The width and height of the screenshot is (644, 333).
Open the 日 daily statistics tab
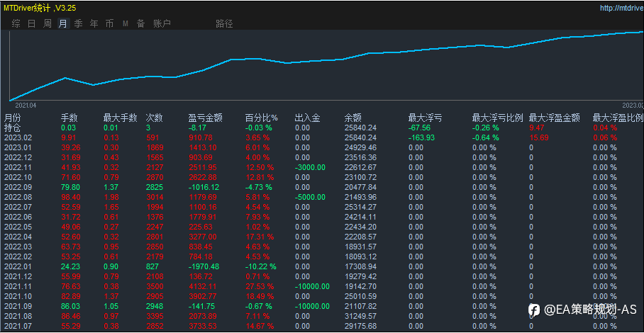coord(32,24)
